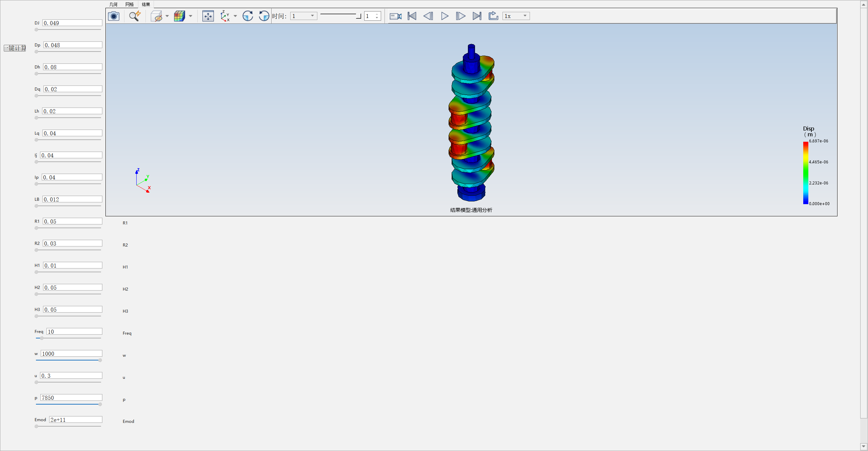
Task: Click the 一键计算 button
Action: point(15,48)
